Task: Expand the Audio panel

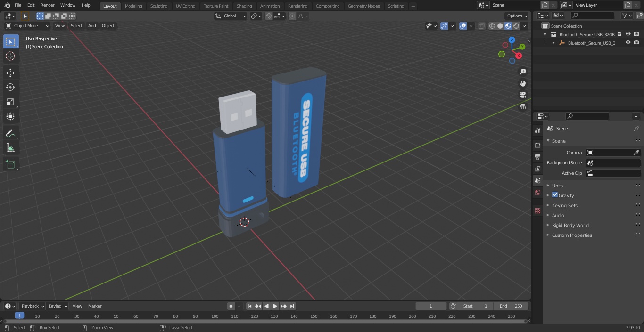Action: (x=558, y=215)
